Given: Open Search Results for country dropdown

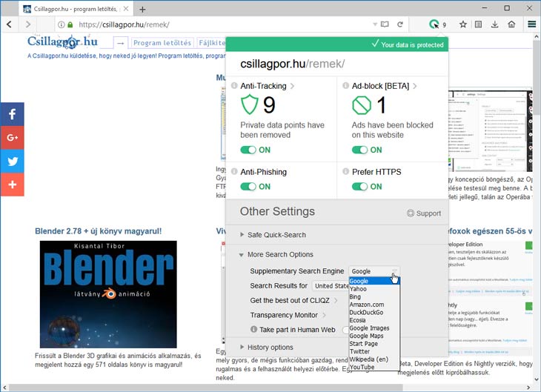Looking at the screenshot, I should pyautogui.click(x=331, y=286).
